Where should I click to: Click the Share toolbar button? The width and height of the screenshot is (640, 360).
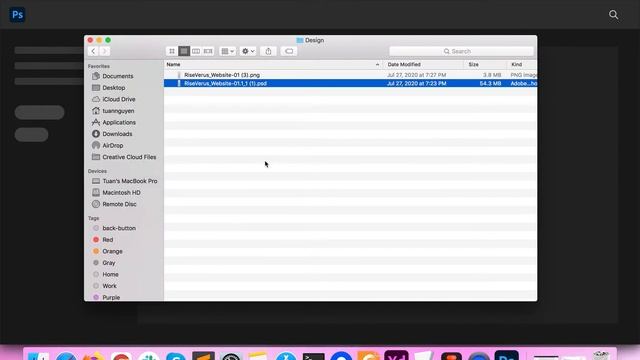(x=268, y=51)
